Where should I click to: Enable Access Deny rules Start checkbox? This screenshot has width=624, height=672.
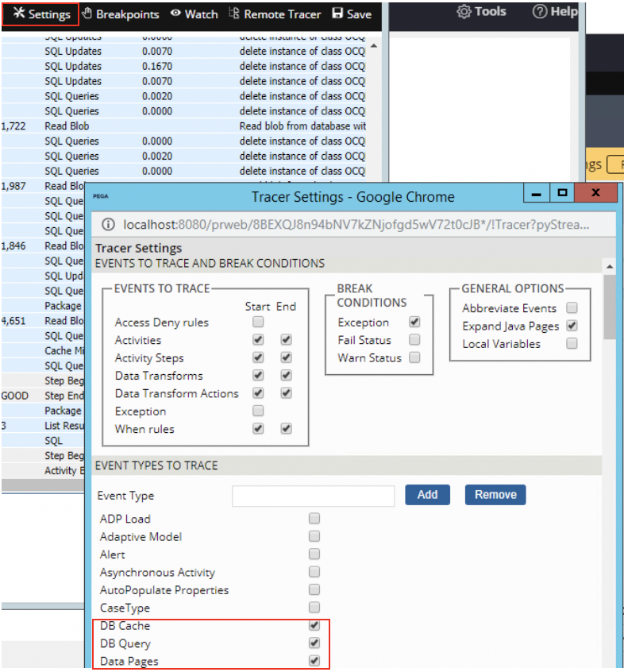258,322
